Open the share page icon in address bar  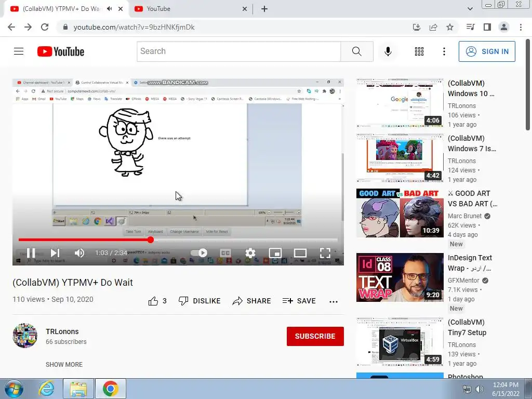[433, 27]
